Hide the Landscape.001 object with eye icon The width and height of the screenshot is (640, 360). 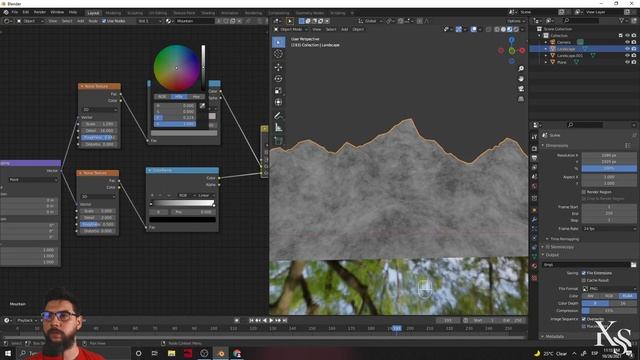click(x=627, y=56)
